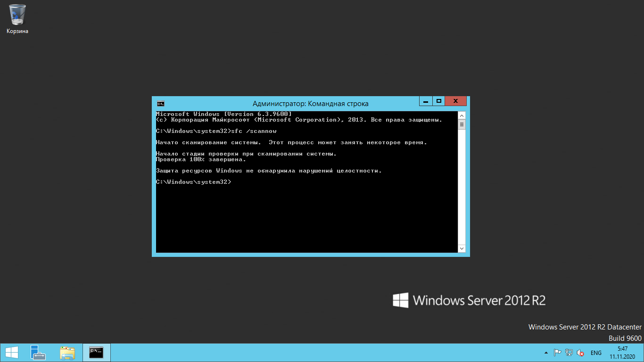Open File Explorer from the taskbar
The width and height of the screenshot is (644, 362).
(67, 353)
